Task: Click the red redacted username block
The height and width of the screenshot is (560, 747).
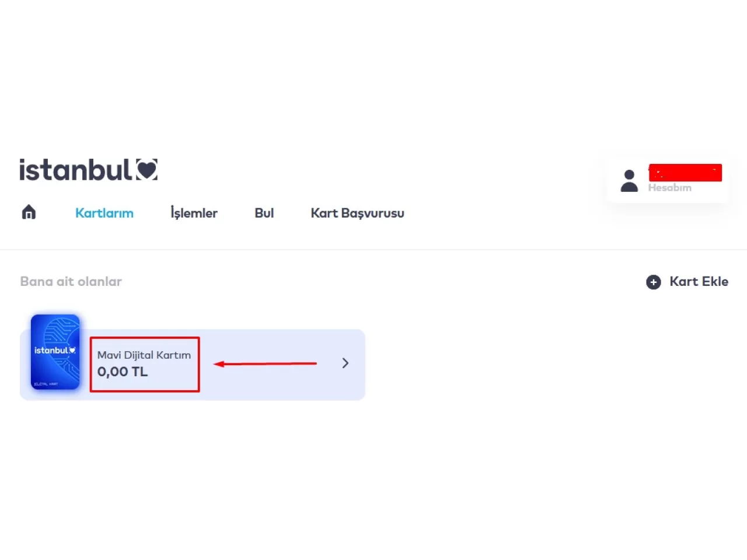Action: (x=685, y=173)
